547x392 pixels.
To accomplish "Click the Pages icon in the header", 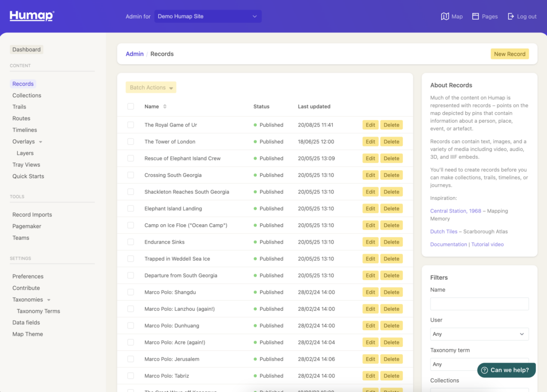I will pos(484,16).
